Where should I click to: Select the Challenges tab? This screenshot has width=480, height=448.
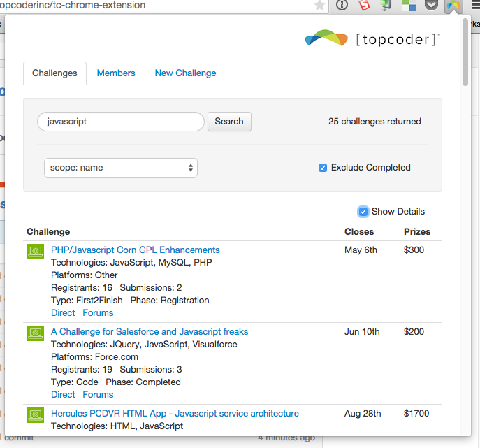(x=54, y=73)
